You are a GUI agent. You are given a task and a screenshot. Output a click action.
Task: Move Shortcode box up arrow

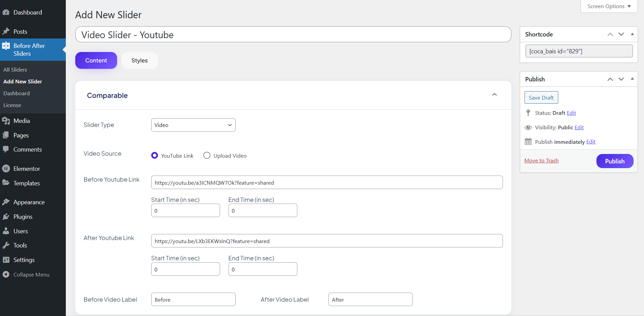tap(610, 34)
